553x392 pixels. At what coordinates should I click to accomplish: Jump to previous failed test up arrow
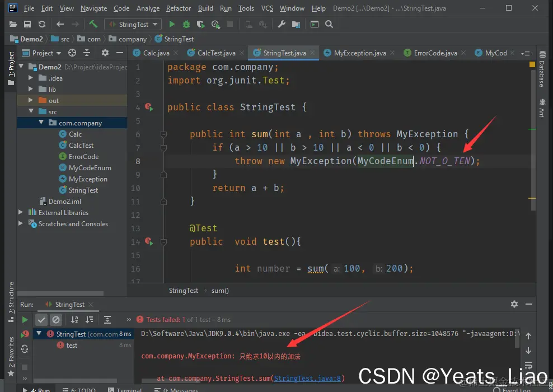(x=528, y=336)
